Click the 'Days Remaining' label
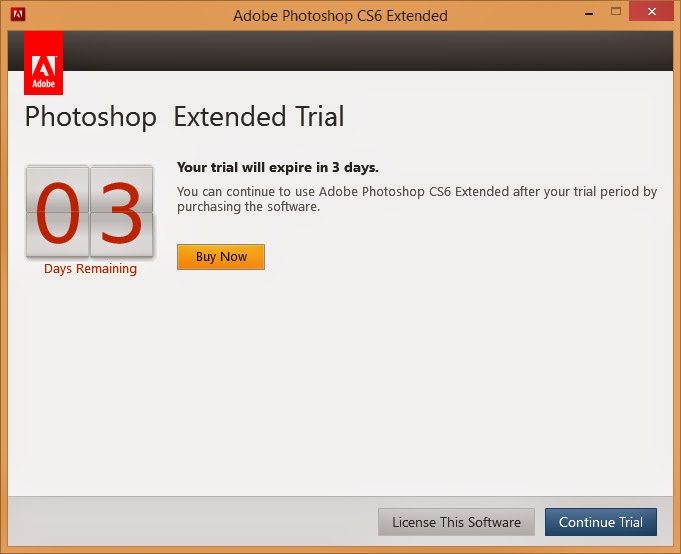 coord(90,269)
